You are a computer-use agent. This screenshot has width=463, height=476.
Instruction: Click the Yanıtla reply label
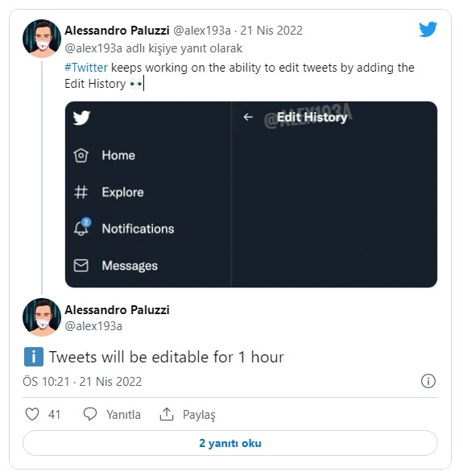[123, 414]
